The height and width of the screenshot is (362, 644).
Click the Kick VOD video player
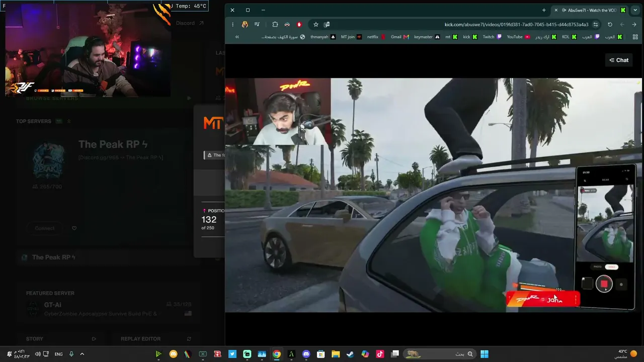pos(433,195)
